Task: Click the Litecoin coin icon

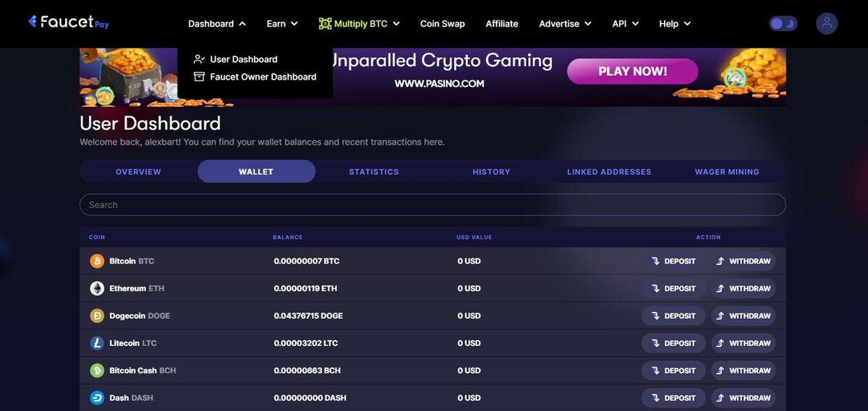Action: 97,344
